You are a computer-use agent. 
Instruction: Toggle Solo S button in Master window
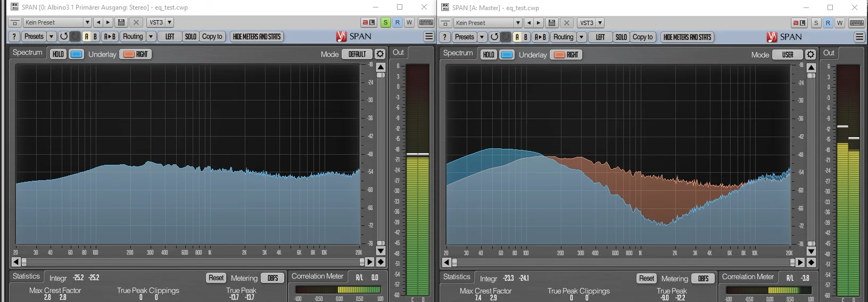click(816, 23)
